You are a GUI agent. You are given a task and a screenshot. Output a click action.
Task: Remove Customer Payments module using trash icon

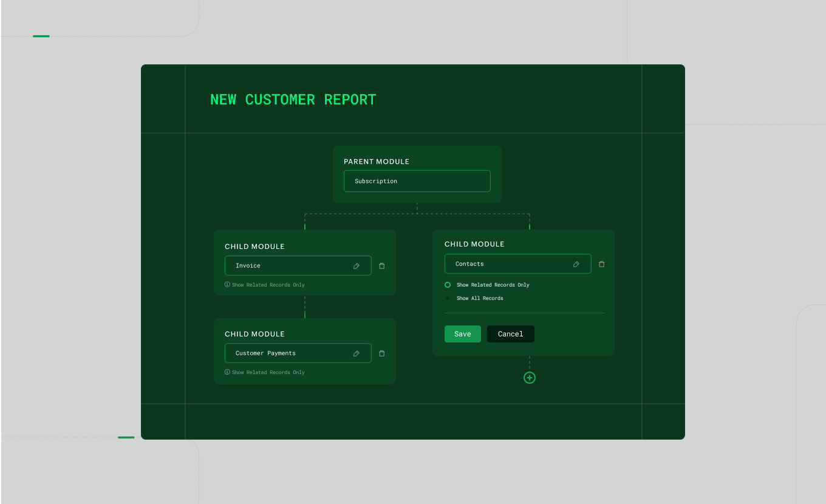coord(382,353)
